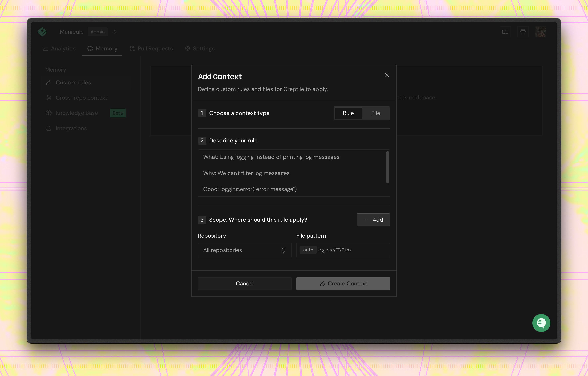Click the Greptile logo icon
The image size is (588, 376).
pyautogui.click(x=42, y=32)
